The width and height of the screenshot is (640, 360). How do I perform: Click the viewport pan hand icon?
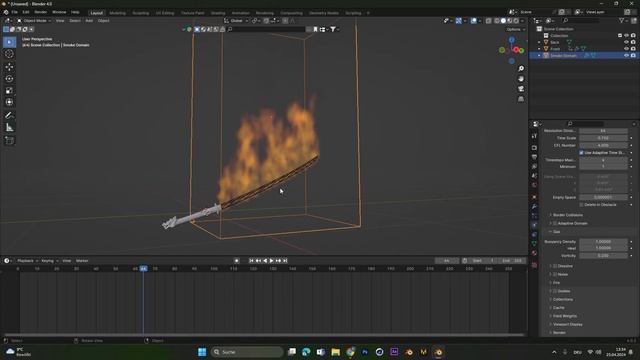[521, 78]
